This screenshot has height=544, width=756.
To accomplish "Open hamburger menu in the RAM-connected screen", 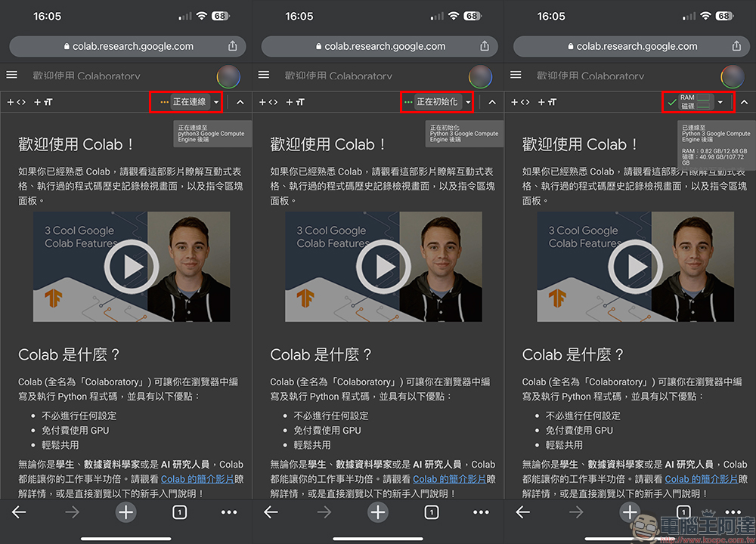I will pos(516,75).
